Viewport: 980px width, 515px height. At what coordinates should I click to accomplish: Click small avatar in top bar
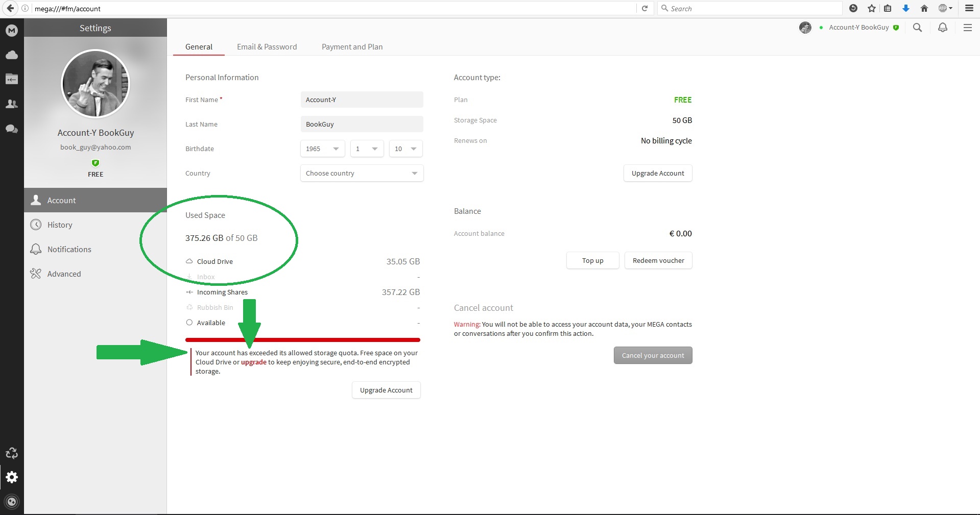pyautogui.click(x=805, y=28)
